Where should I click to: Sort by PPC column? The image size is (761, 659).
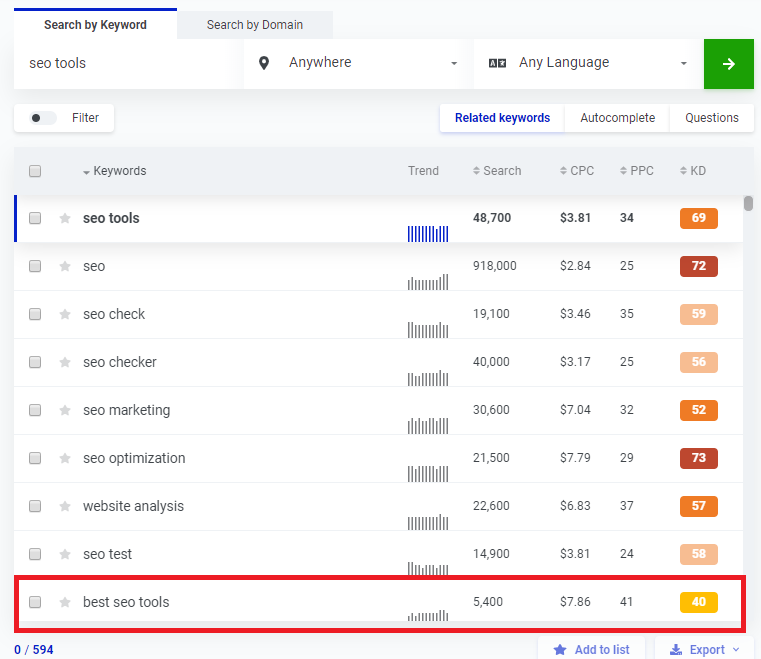coord(636,171)
